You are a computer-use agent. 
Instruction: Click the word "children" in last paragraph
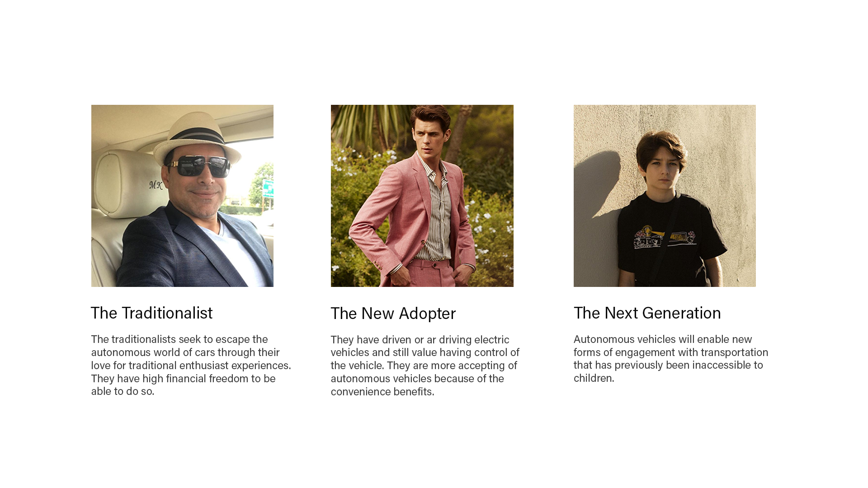pyautogui.click(x=593, y=378)
